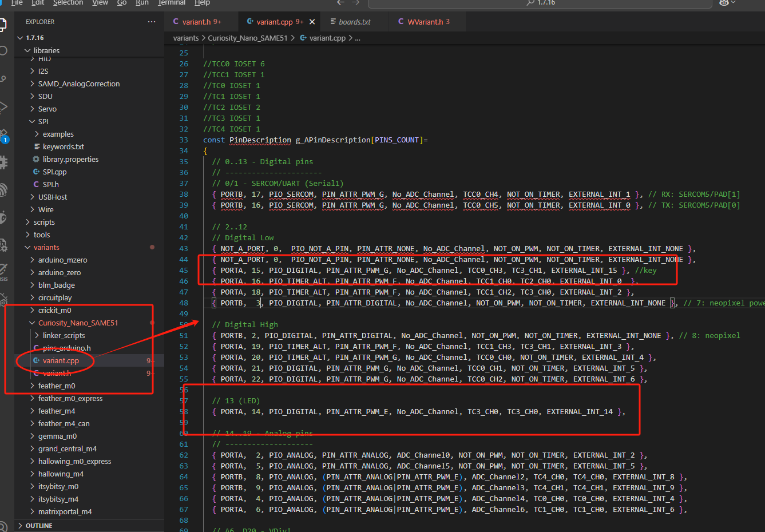Switch to the boards.txt tab
The height and width of the screenshot is (532, 765).
click(355, 22)
